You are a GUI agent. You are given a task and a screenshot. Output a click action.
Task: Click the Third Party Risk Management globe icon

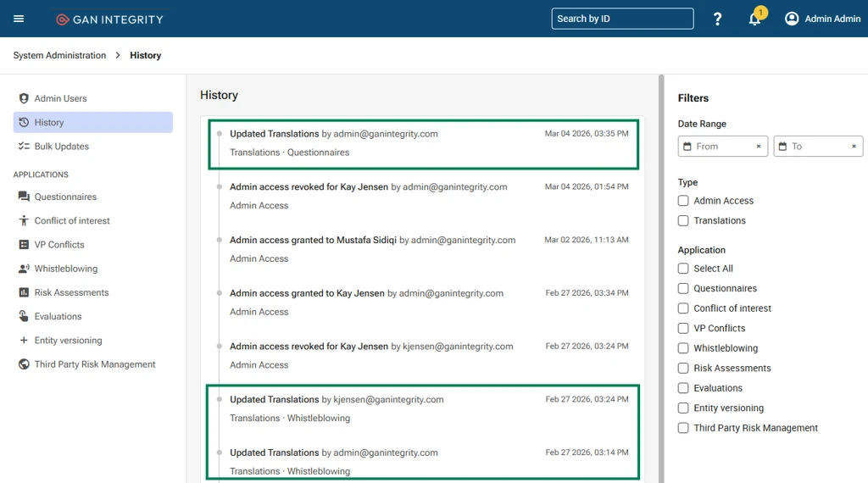pyautogui.click(x=24, y=364)
